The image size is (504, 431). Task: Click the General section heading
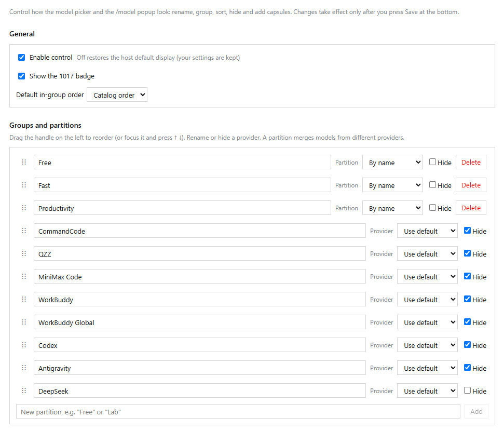(x=22, y=34)
